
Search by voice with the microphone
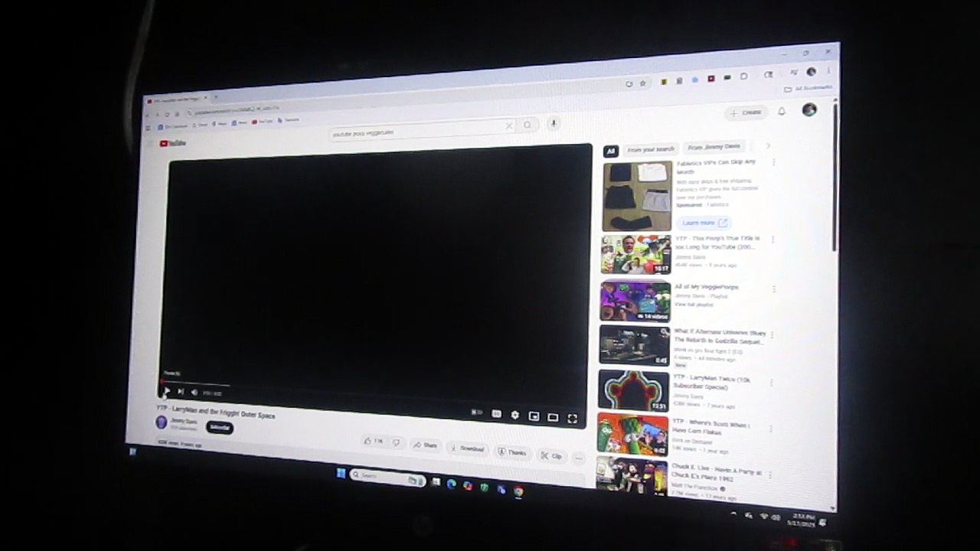[x=554, y=123]
